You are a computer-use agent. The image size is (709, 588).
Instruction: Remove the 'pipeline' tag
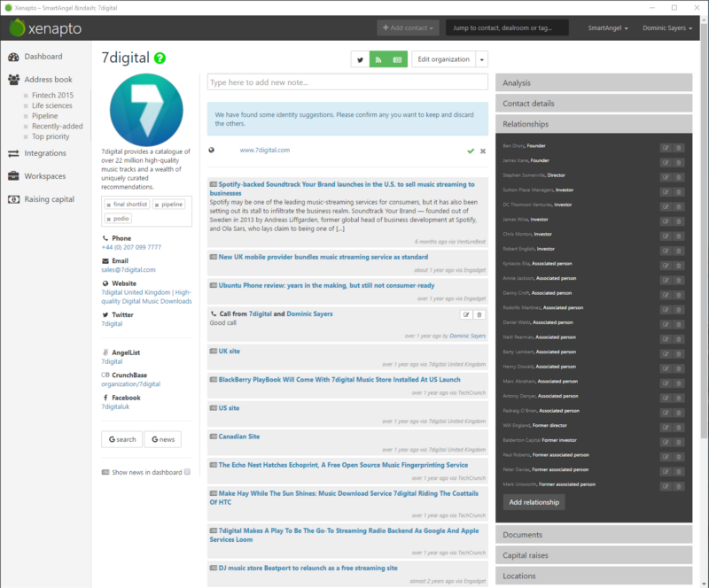pyautogui.click(x=157, y=205)
